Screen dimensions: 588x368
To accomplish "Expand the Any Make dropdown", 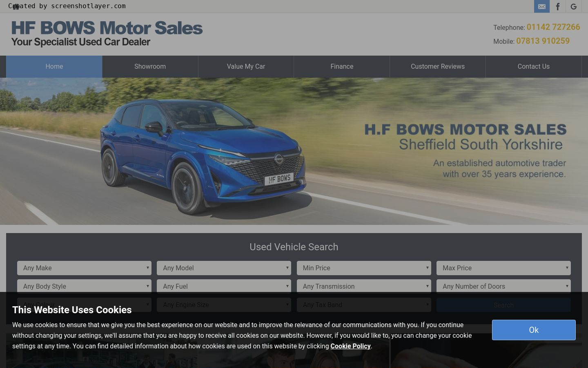I will (84, 268).
